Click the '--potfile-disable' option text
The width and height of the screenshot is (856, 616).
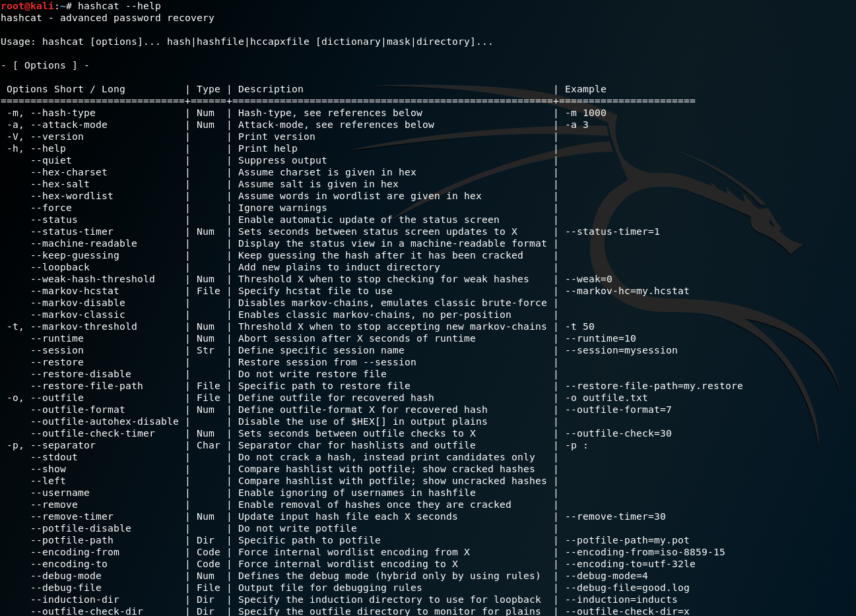coord(81,528)
